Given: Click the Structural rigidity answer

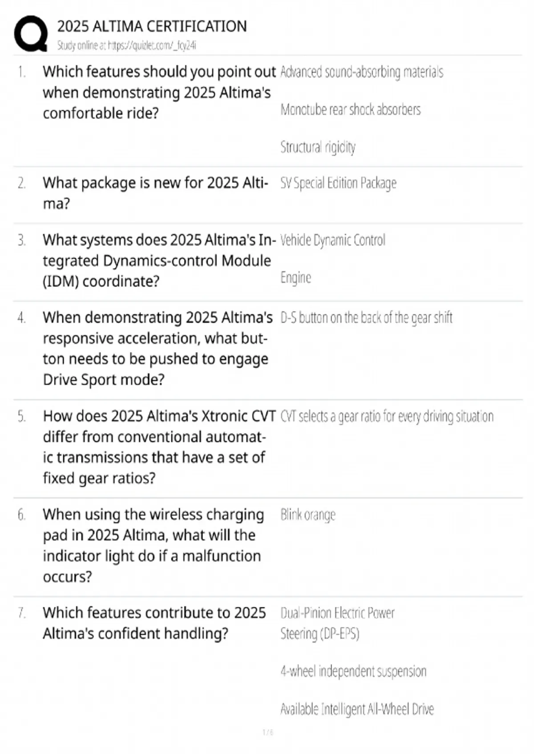Looking at the screenshot, I should coord(318,147).
